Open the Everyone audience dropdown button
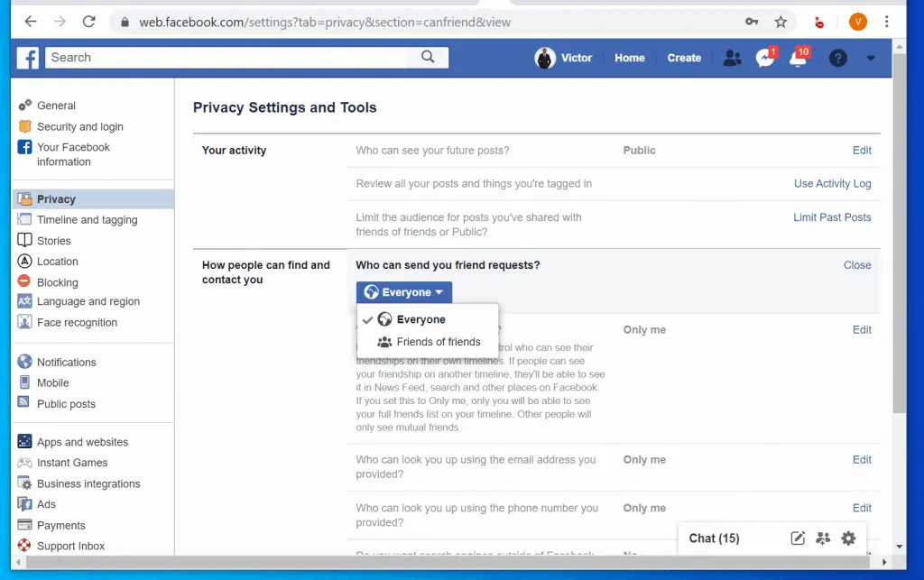The width and height of the screenshot is (924, 580). point(403,292)
